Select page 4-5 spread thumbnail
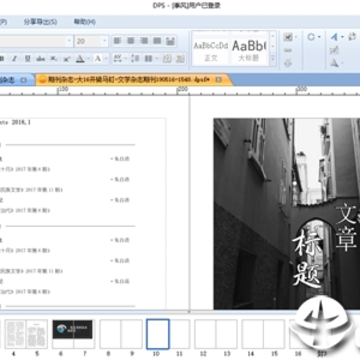This screenshot has height=360, width=360. 26,334
